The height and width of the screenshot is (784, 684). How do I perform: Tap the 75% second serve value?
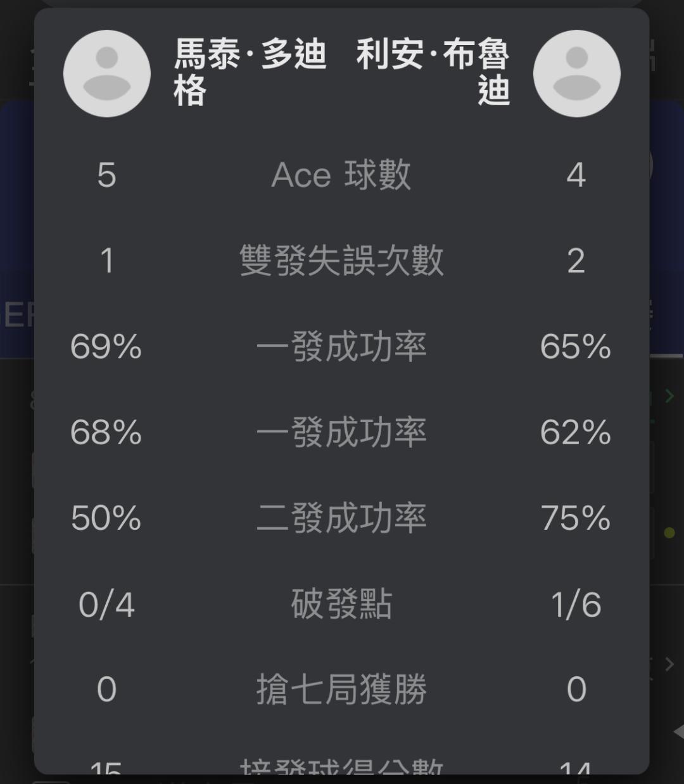(x=576, y=518)
